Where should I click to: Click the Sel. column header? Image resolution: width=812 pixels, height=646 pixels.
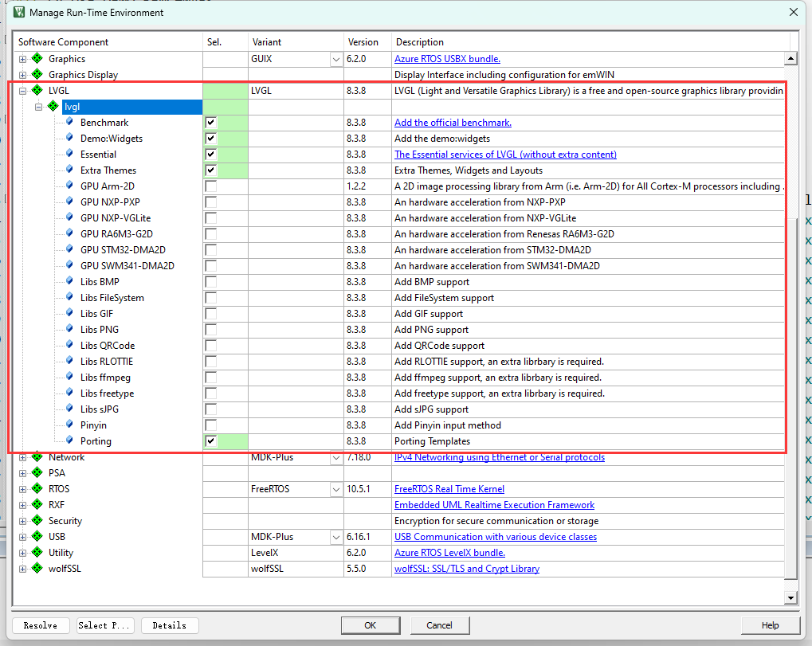(x=225, y=42)
